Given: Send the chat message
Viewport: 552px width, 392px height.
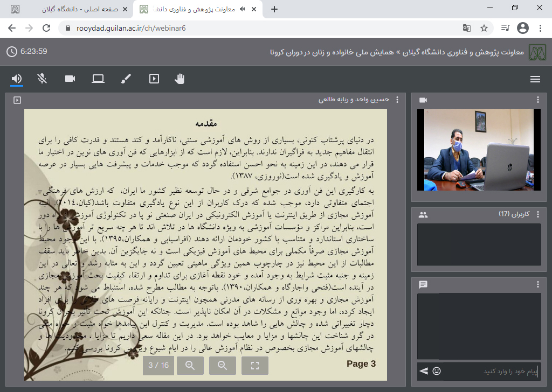Looking at the screenshot, I should (x=424, y=371).
